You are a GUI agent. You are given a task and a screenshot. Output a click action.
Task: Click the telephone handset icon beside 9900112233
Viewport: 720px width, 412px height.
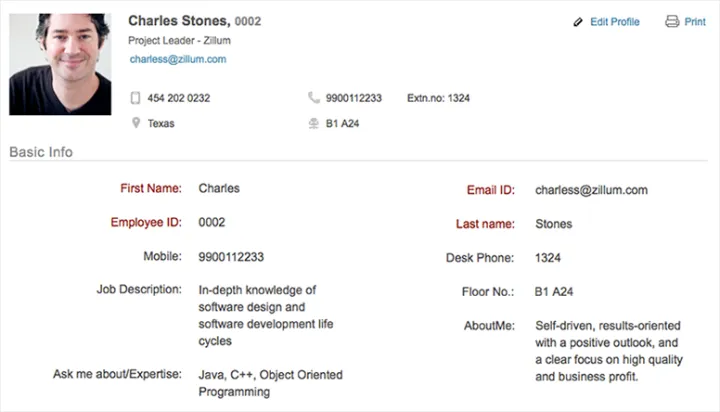tap(314, 98)
